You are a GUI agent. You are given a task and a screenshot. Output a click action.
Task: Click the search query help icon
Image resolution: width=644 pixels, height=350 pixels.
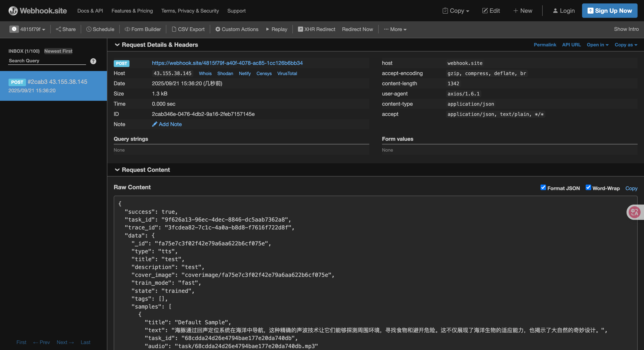pyautogui.click(x=93, y=61)
